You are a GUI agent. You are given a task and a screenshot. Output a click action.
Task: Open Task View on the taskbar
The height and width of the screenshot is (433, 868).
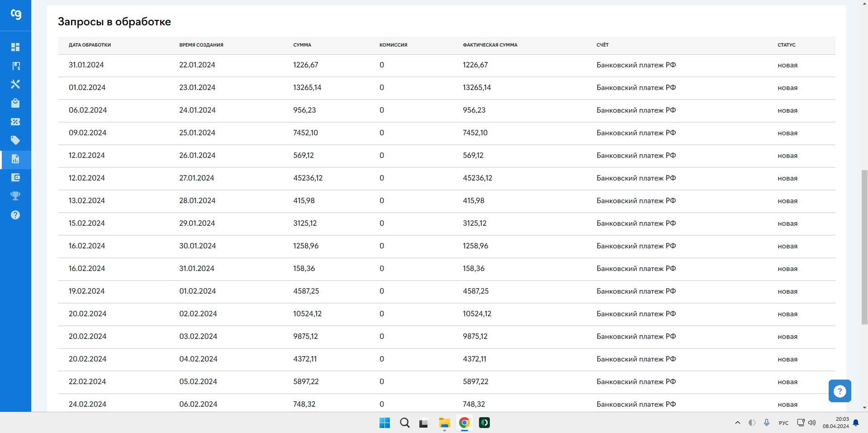click(x=424, y=423)
